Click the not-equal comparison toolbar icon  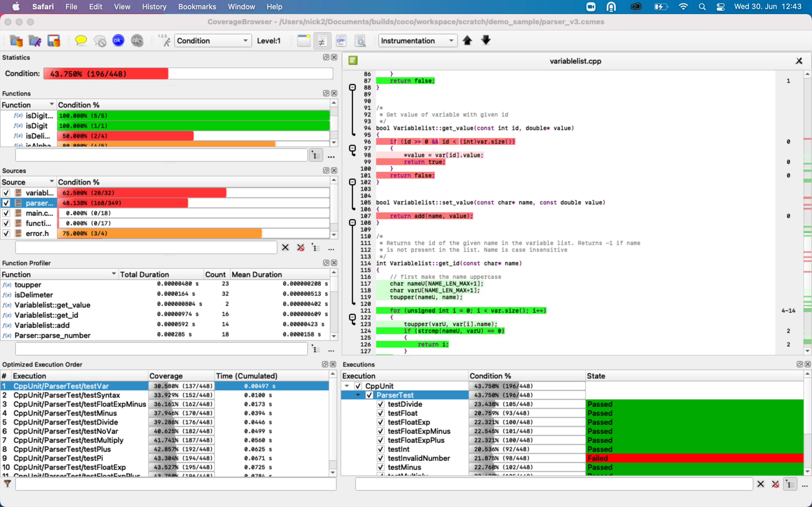pyautogui.click(x=322, y=41)
